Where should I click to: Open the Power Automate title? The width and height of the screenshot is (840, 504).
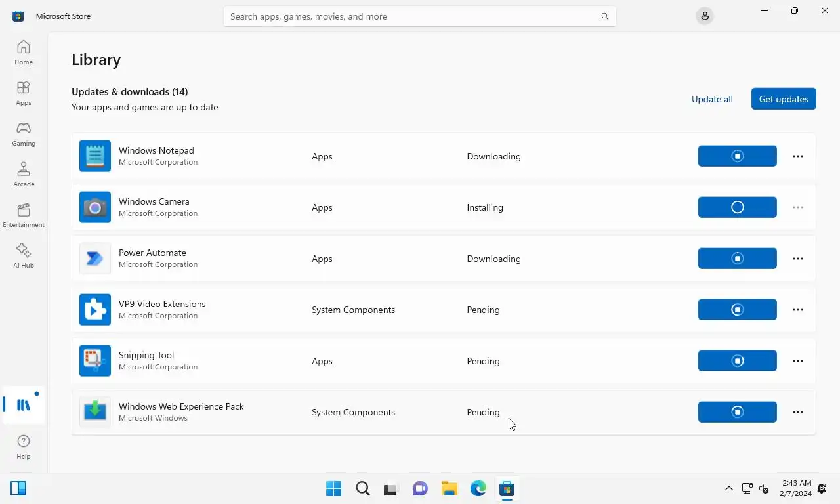coord(152,253)
